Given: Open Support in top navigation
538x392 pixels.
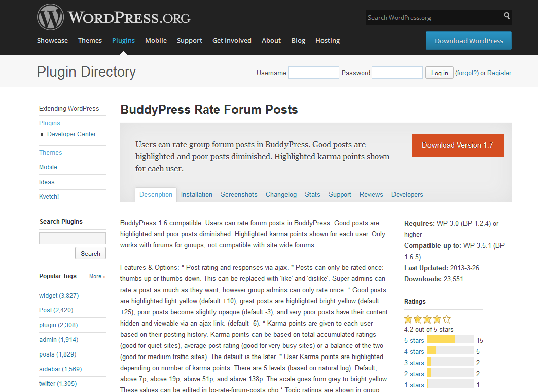Looking at the screenshot, I should pyautogui.click(x=190, y=40).
